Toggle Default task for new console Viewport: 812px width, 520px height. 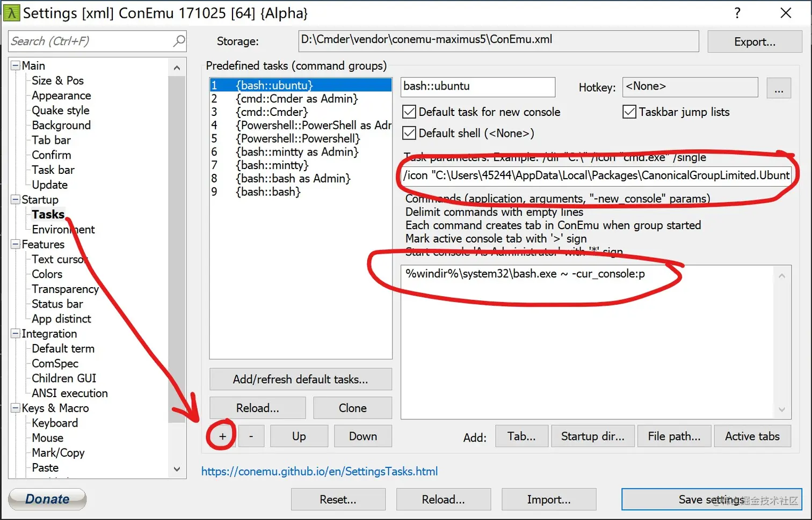[x=409, y=112]
